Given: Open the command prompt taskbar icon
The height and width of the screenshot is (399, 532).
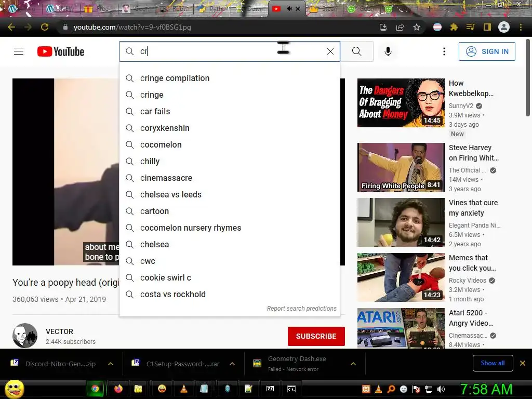Looking at the screenshot, I should [x=291, y=389].
